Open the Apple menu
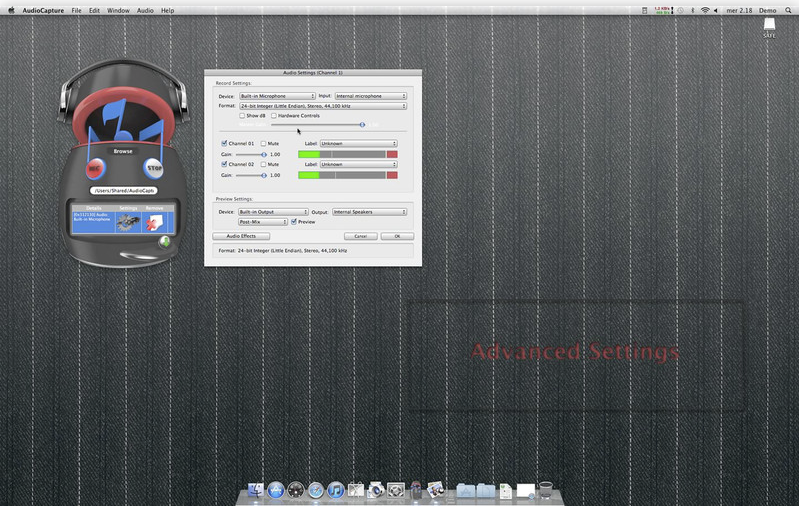This screenshot has width=799, height=506. [11, 10]
